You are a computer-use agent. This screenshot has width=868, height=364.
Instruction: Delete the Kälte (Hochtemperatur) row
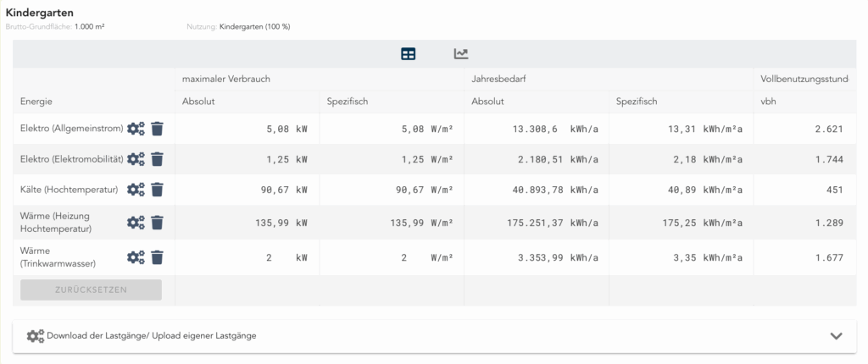point(158,190)
